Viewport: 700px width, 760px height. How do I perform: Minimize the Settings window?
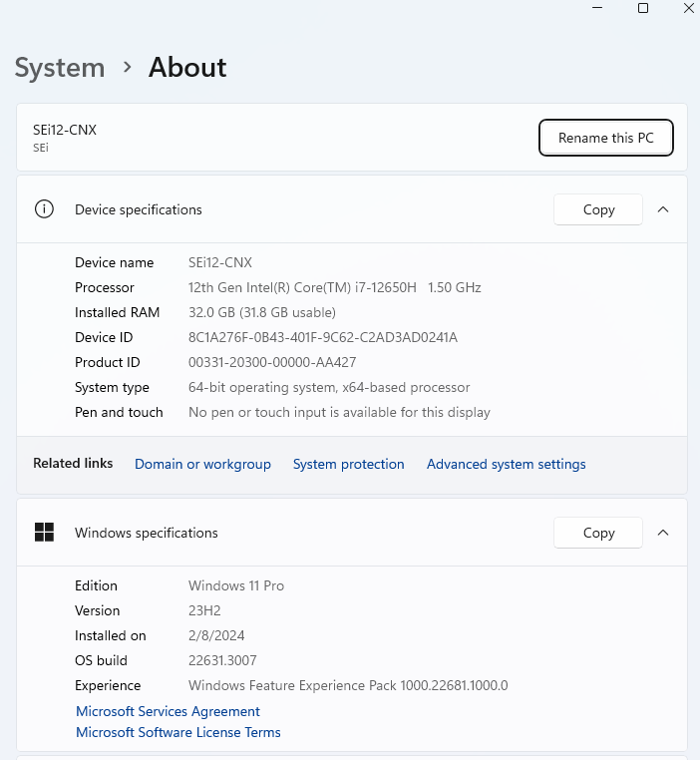(597, 8)
